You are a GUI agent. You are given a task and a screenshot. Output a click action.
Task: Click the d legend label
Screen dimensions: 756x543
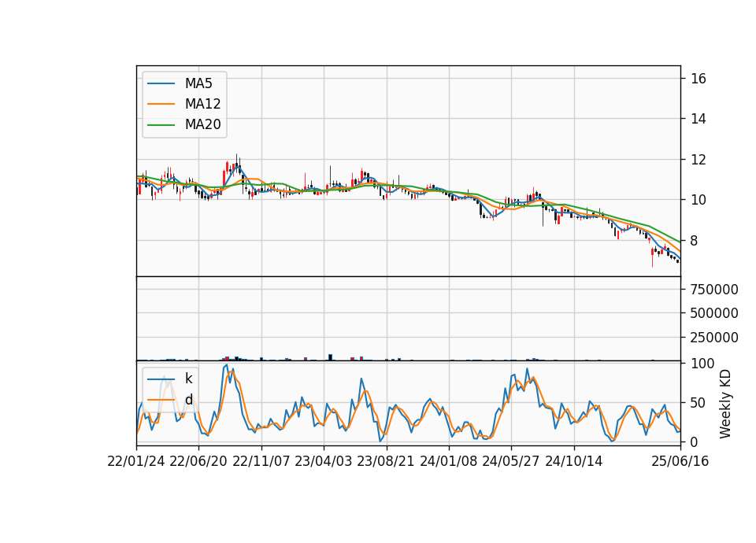tap(188, 400)
